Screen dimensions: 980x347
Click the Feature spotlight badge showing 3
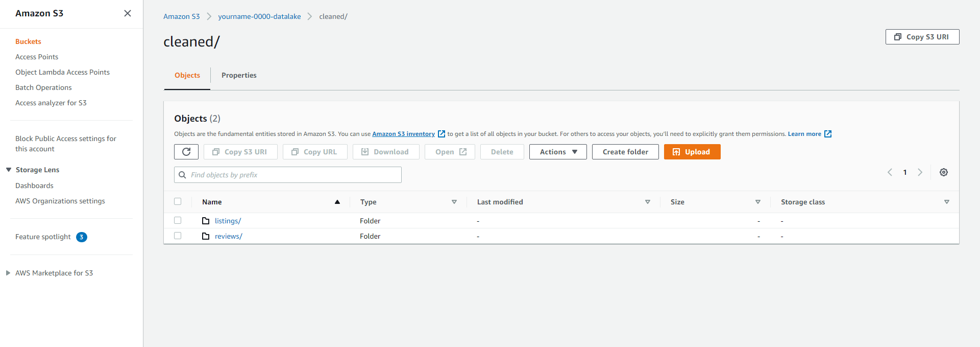coord(82,237)
